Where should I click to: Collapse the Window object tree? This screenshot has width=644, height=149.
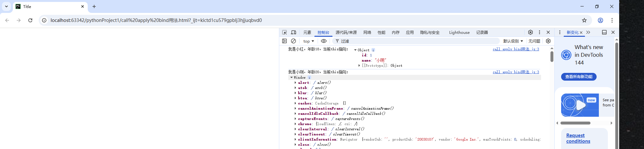(292, 77)
